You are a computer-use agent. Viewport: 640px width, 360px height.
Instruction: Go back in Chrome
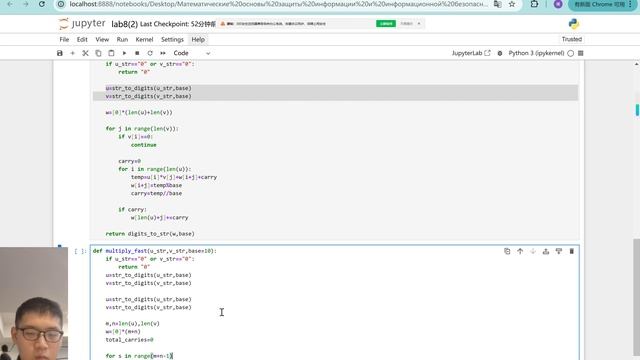(10, 4)
